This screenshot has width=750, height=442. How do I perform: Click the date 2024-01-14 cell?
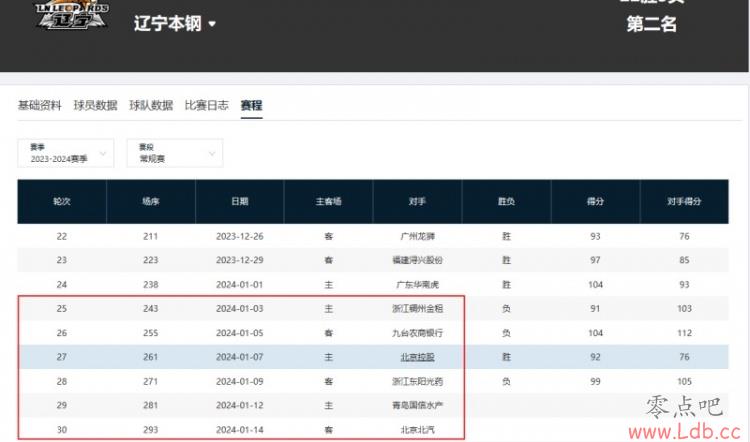coord(240,430)
